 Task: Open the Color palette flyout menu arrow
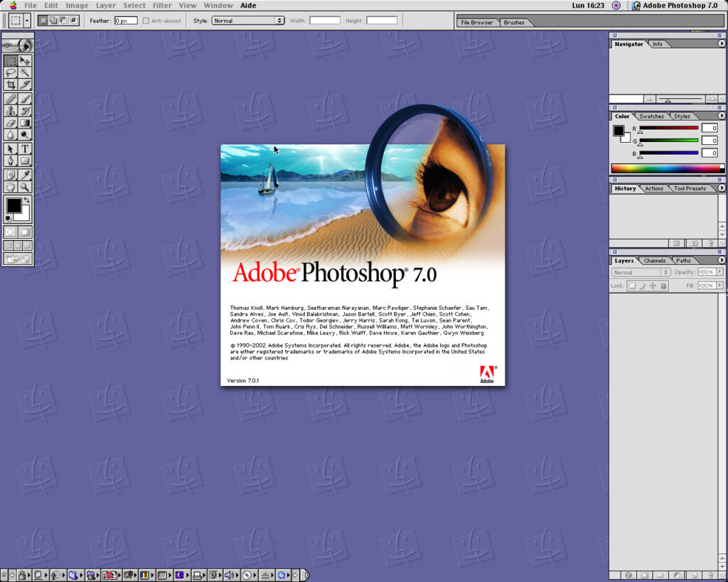coord(722,116)
